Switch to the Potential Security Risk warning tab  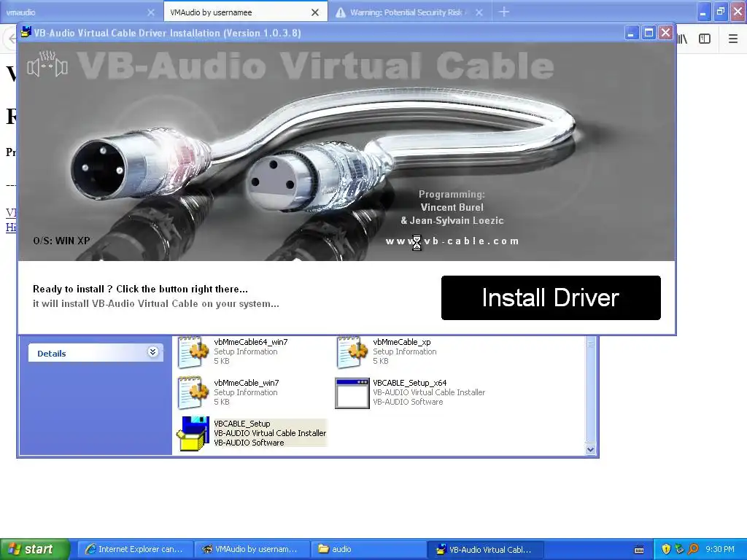coord(409,12)
